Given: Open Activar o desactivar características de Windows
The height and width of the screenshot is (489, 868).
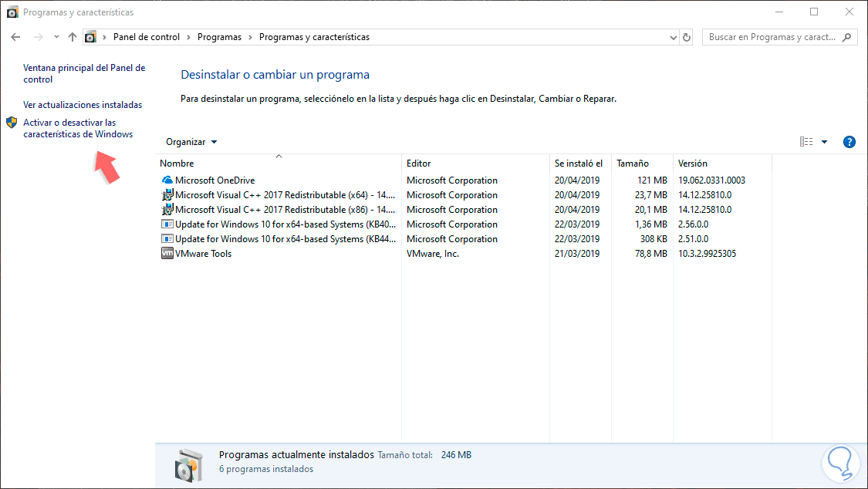Looking at the screenshot, I should coord(78,128).
